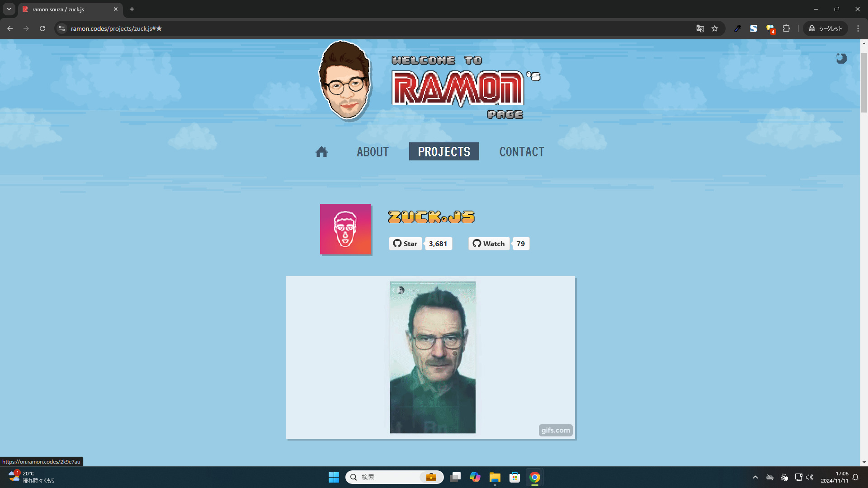Click the Ramon cartoon face logo
The width and height of the screenshot is (868, 488).
pos(345,80)
